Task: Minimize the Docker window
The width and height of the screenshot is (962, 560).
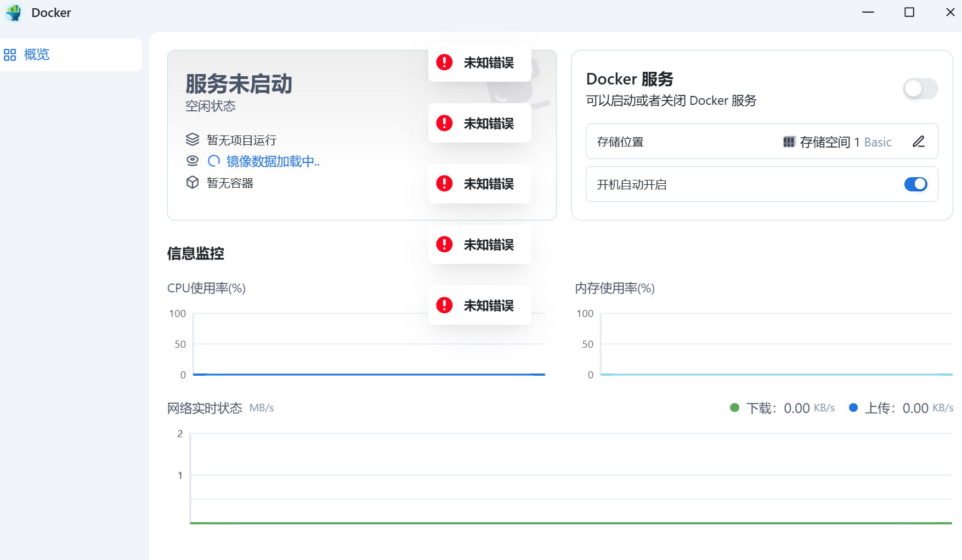Action: click(x=868, y=12)
